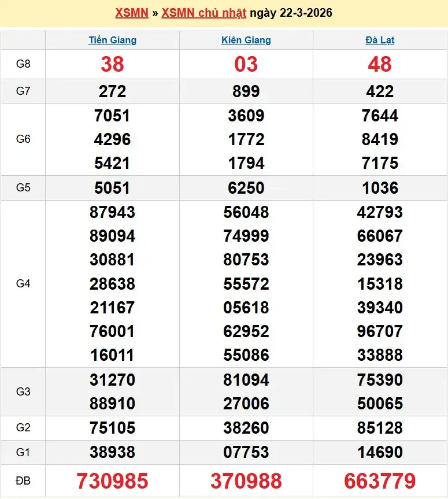Select the Đà Lạt province link
This screenshot has height=499, width=448.
point(380,40)
